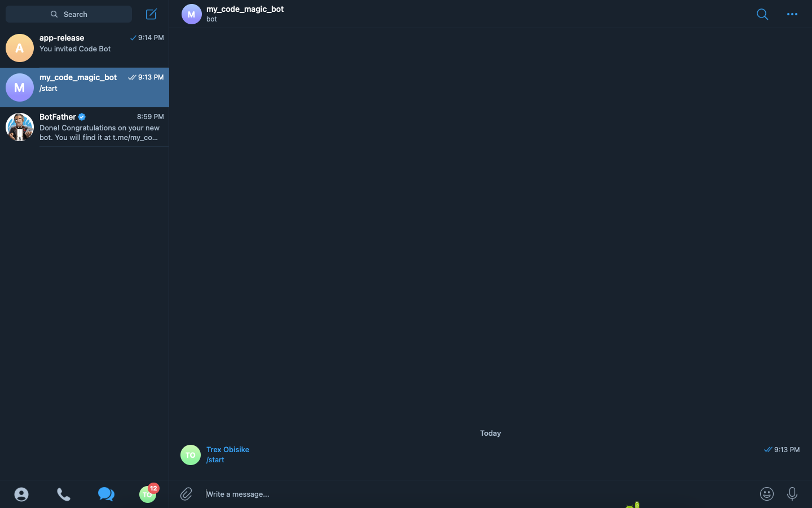Open the Chats tab icon
Screen dimensions: 812x508
pyautogui.click(x=106, y=494)
